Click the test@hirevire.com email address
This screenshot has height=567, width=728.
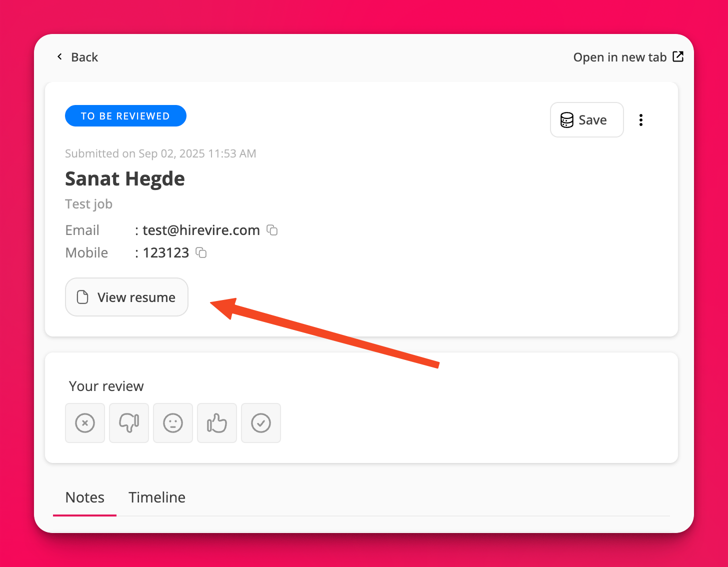click(201, 230)
